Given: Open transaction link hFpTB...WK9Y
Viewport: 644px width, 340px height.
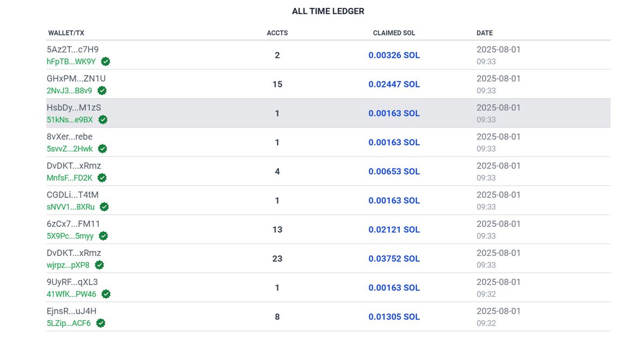Looking at the screenshot, I should click(x=71, y=62).
